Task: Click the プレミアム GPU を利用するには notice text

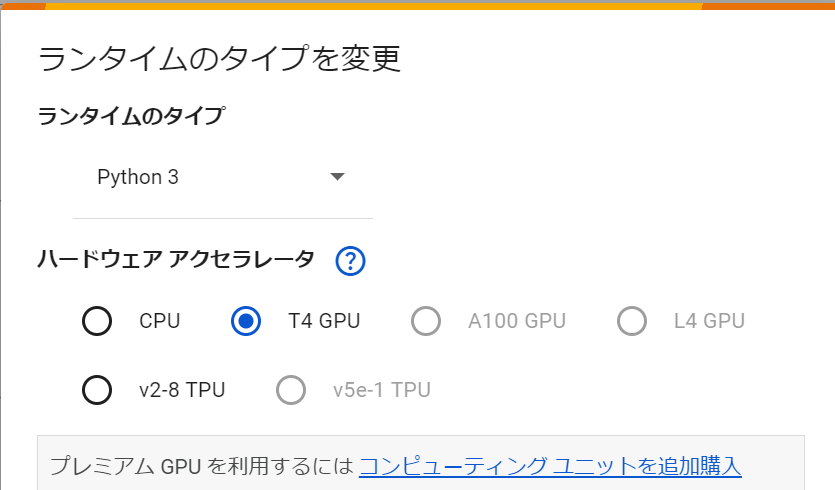Action: [202, 466]
